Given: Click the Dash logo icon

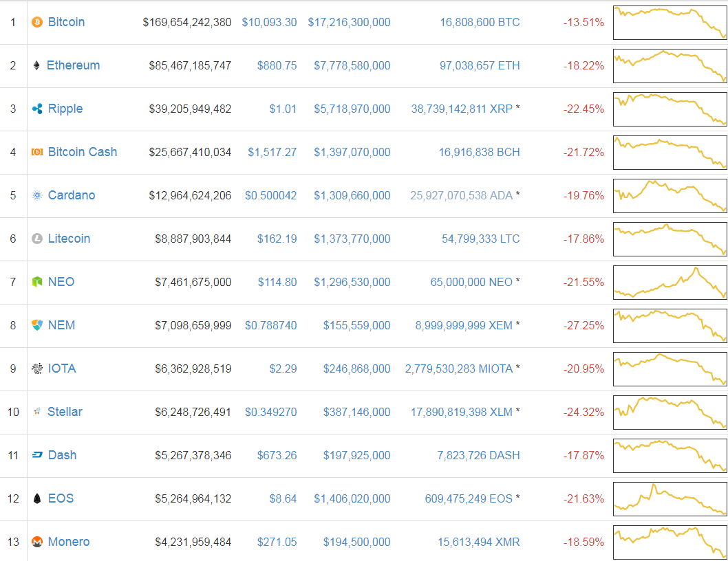Looking at the screenshot, I should coord(37,455).
